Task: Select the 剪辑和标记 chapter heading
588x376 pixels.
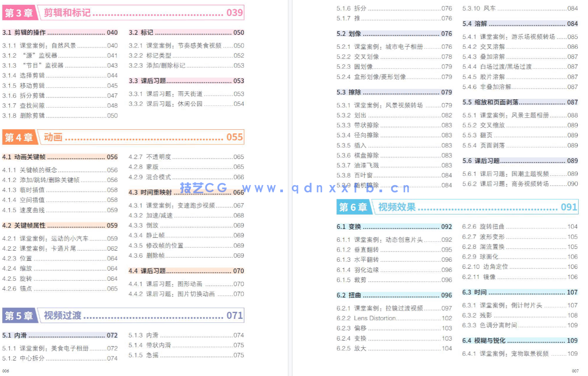Action: (67, 12)
